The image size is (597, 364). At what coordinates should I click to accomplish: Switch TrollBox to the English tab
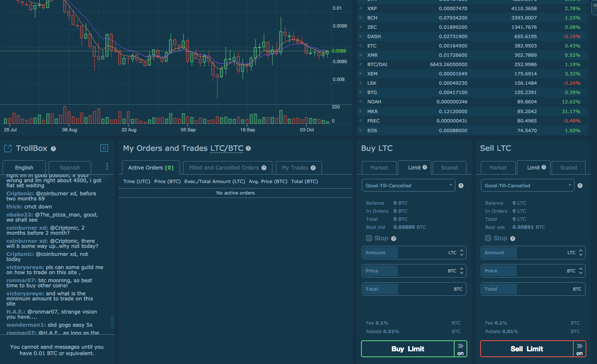[24, 167]
